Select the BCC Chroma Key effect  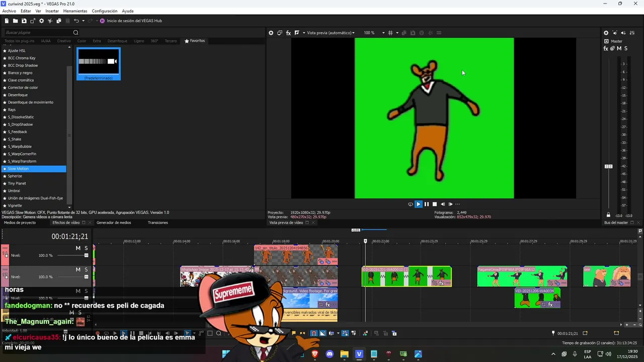point(22,58)
